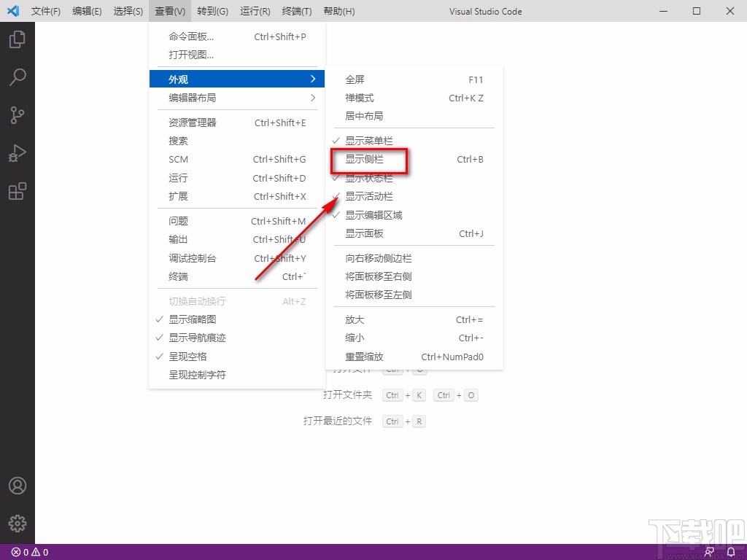The height and width of the screenshot is (560, 747).
Task: Maximize the Visual Studio Code window
Action: pyautogui.click(x=697, y=11)
